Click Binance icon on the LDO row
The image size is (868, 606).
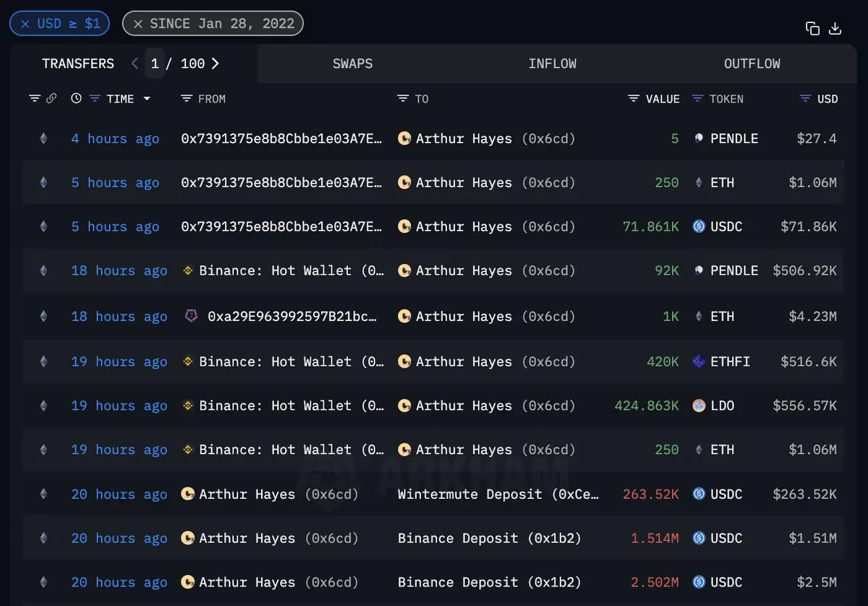(188, 406)
